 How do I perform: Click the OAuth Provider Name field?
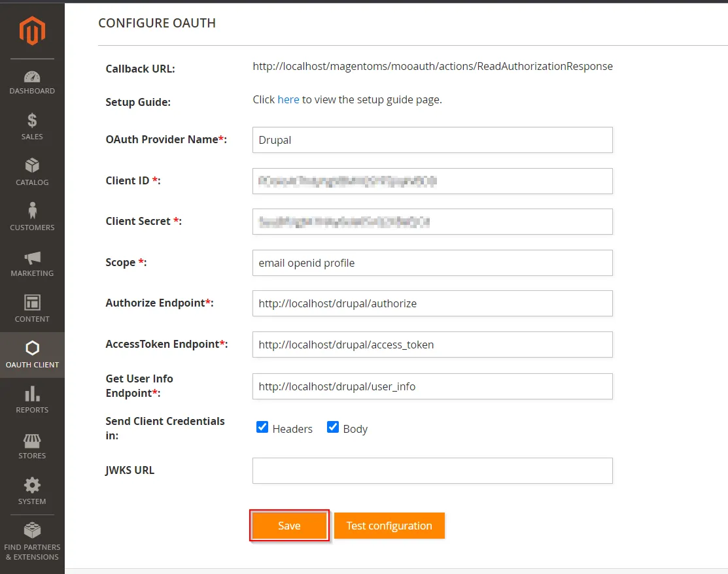click(432, 140)
